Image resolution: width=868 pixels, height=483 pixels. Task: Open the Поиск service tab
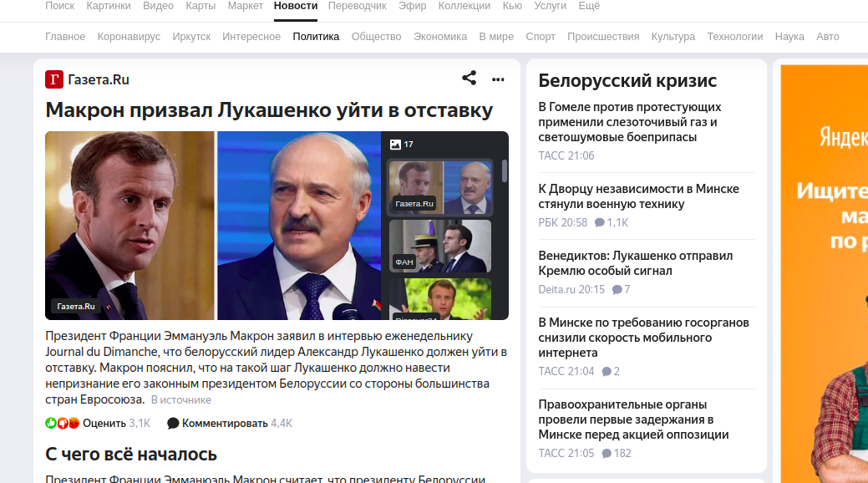click(60, 6)
